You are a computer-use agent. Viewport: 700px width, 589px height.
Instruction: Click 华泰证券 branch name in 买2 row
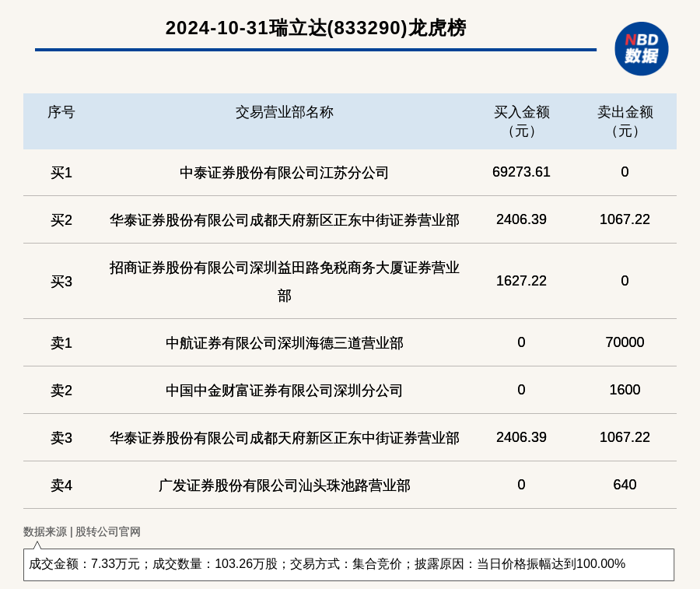point(285,219)
